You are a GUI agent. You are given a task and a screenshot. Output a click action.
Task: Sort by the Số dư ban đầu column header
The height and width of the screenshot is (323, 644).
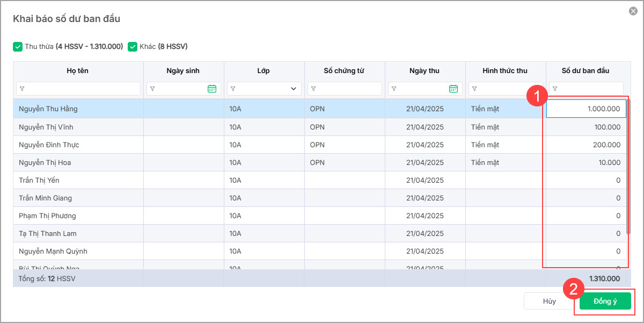(586, 71)
